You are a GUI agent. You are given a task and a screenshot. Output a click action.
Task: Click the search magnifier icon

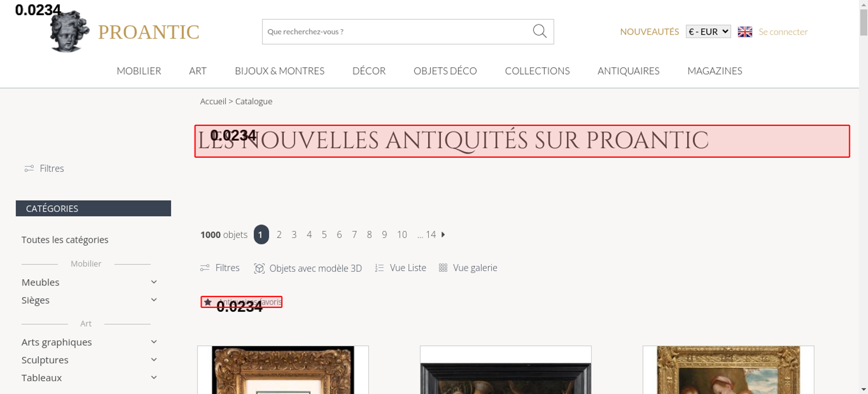click(539, 31)
